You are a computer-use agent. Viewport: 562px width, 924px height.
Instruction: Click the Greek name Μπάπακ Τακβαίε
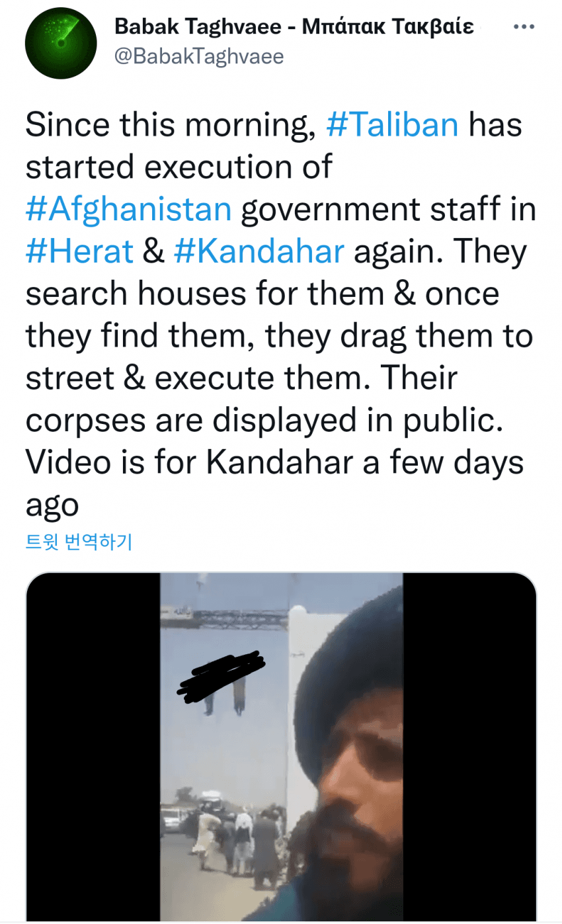tap(388, 27)
